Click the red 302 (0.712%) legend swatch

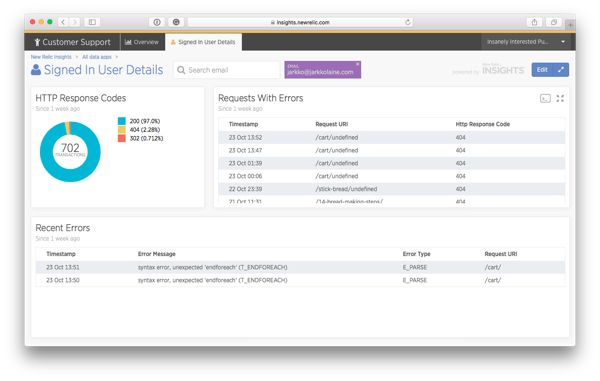(122, 138)
